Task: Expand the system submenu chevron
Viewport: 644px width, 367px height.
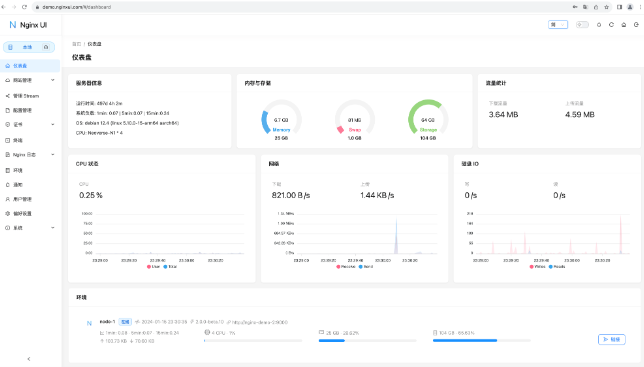Action: pyautogui.click(x=53, y=228)
